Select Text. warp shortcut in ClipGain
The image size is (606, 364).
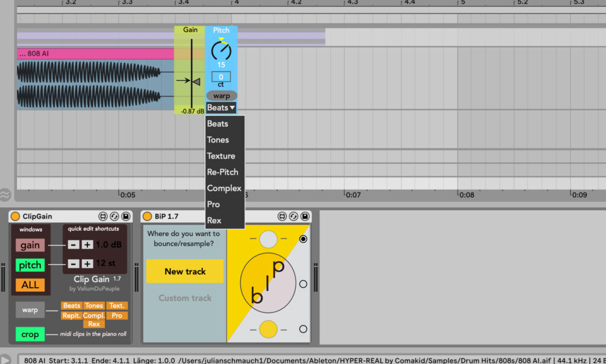117,305
